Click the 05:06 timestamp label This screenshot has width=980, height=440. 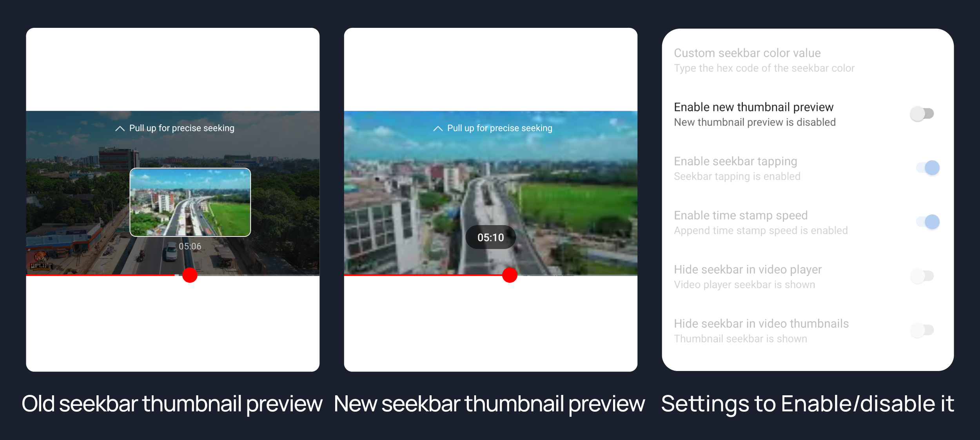(190, 246)
